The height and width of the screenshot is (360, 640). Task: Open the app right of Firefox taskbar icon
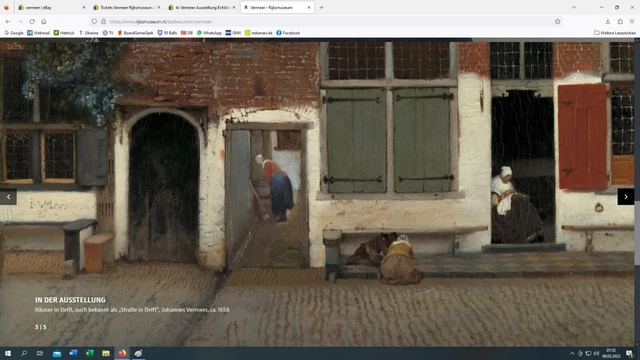click(138, 353)
